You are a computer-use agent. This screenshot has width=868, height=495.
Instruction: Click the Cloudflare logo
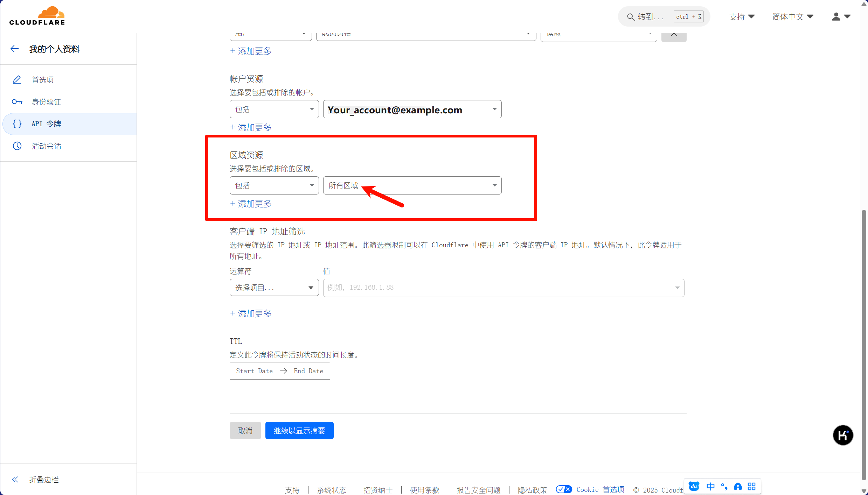click(37, 16)
